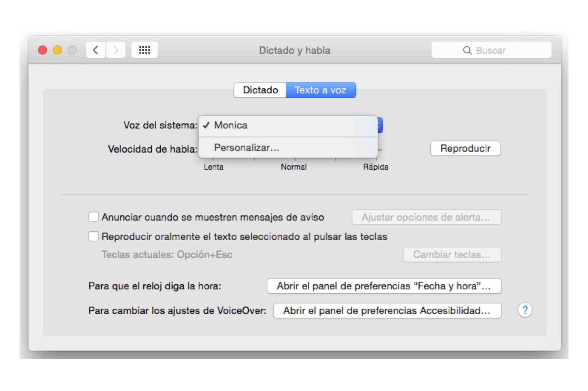Click Cambiar teclas… button
This screenshot has height=391, width=588.
pyautogui.click(x=452, y=255)
